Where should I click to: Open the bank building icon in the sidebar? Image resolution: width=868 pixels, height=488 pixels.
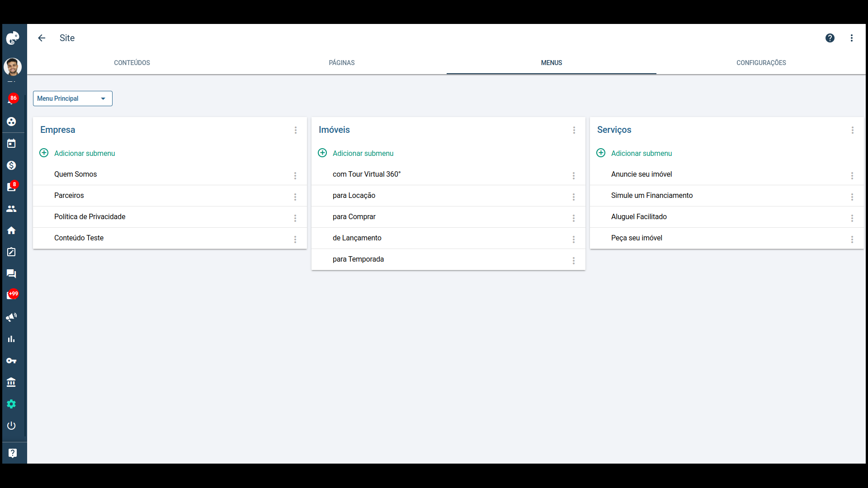pyautogui.click(x=11, y=382)
